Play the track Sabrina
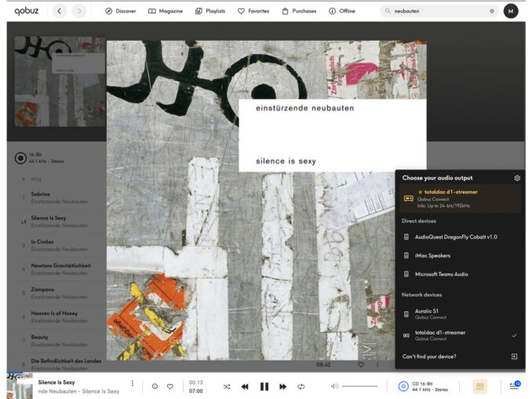Screen dimensions: 532x399 [x=40, y=194]
